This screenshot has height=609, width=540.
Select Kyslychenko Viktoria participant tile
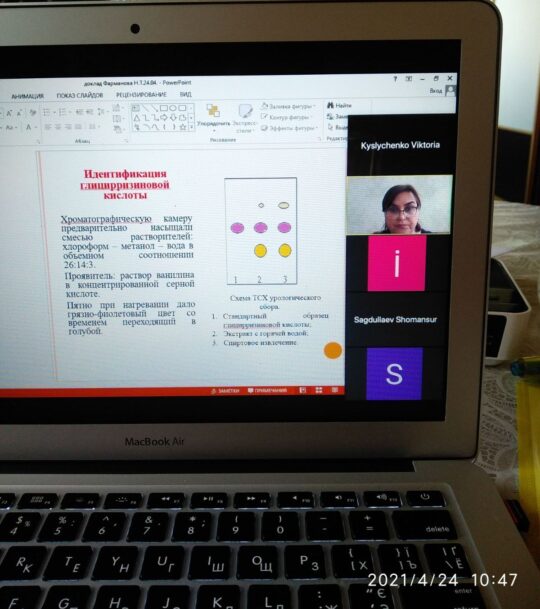[401, 145]
